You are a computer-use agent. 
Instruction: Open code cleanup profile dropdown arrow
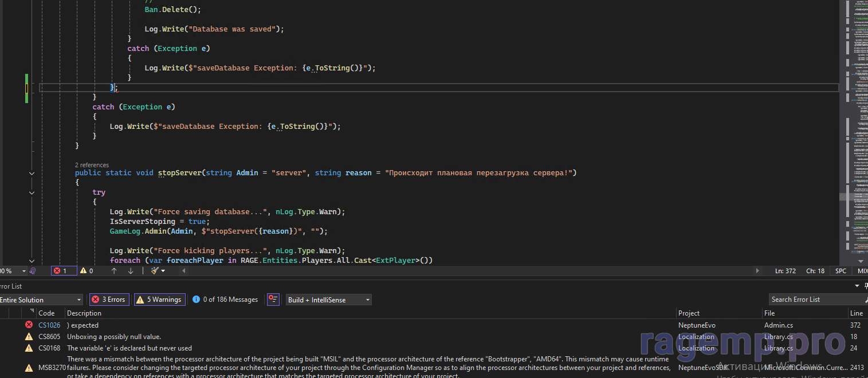[163, 271]
